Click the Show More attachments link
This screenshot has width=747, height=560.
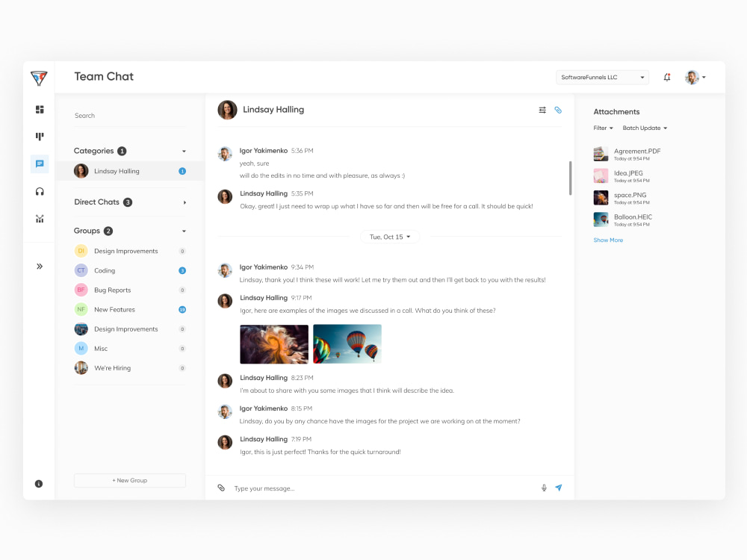(x=608, y=240)
